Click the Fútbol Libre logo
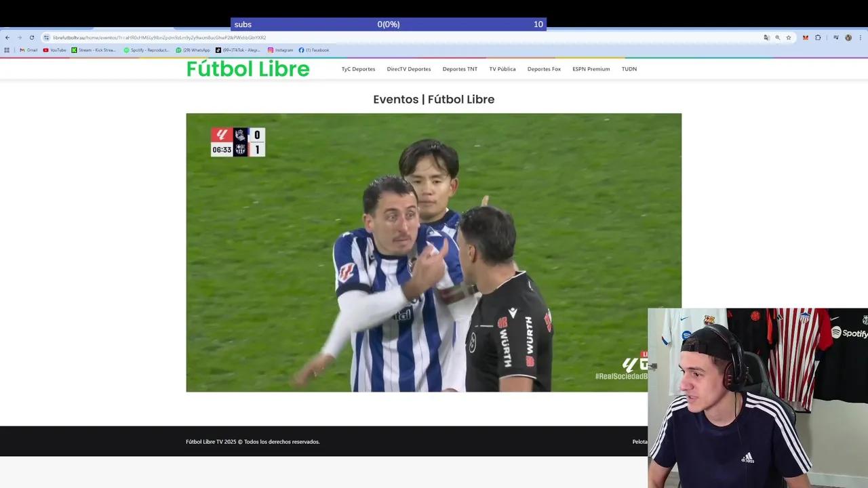The height and width of the screenshot is (488, 868). click(248, 69)
